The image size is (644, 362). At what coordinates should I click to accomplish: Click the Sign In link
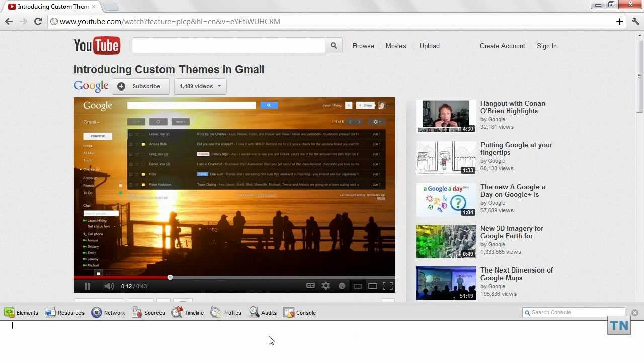(x=546, y=46)
